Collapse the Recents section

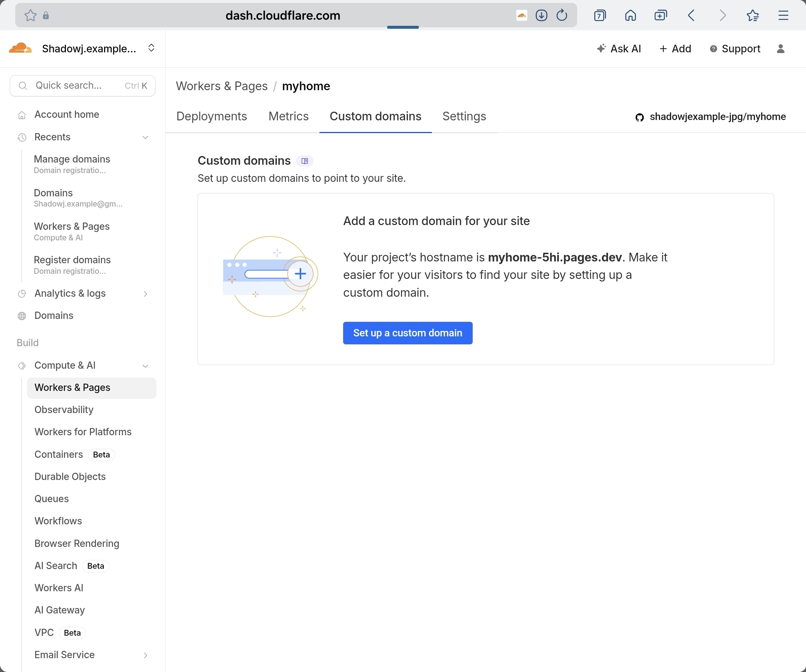pos(145,137)
